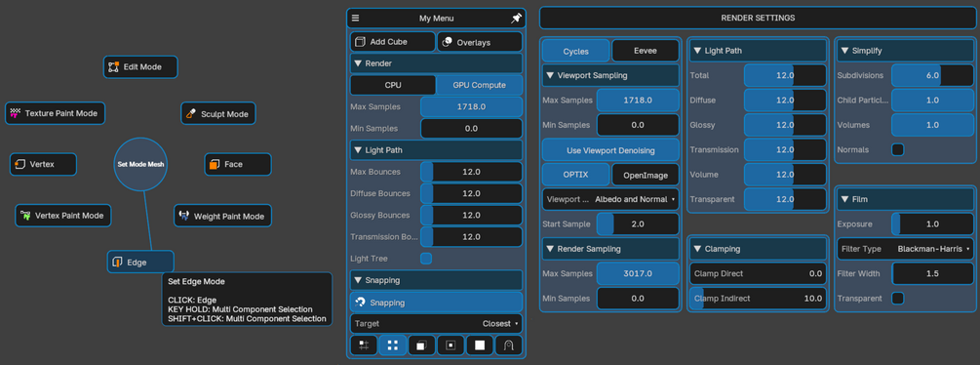Click the solid white square snap icon
The width and height of the screenshot is (980, 365).
(480, 345)
